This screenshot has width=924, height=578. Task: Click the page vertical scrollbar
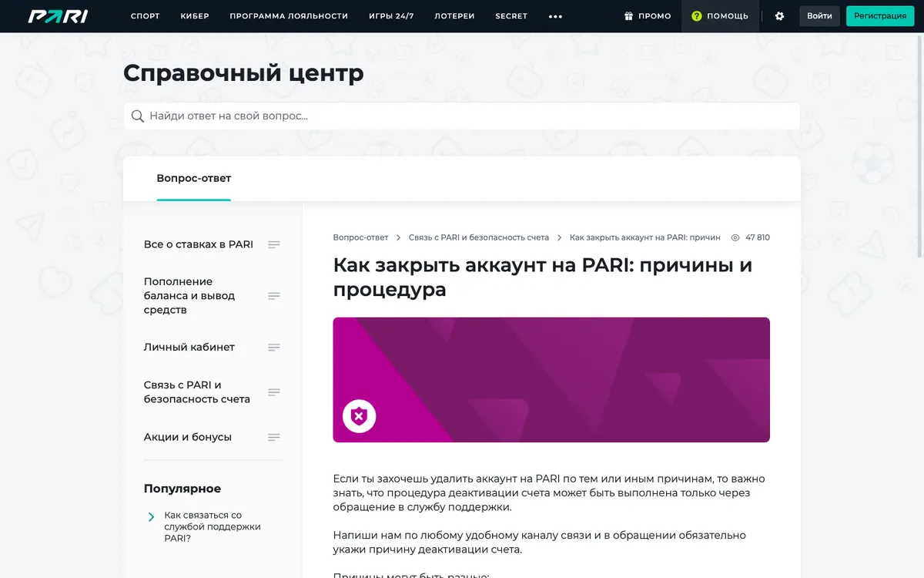point(919,146)
